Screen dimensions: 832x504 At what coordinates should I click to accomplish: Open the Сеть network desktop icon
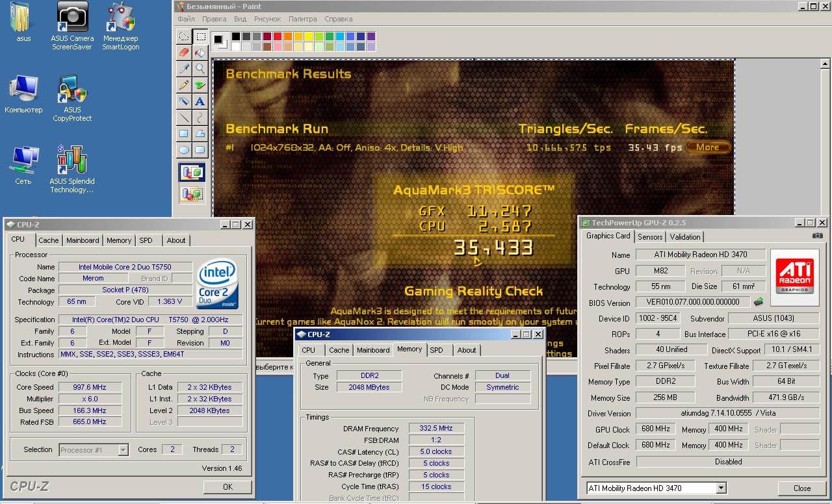coord(23,166)
